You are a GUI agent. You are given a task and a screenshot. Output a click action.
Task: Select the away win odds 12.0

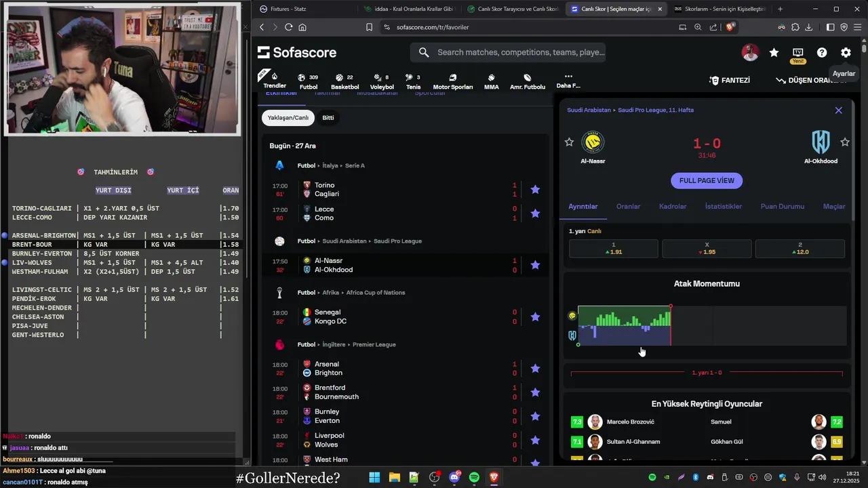tap(800, 249)
